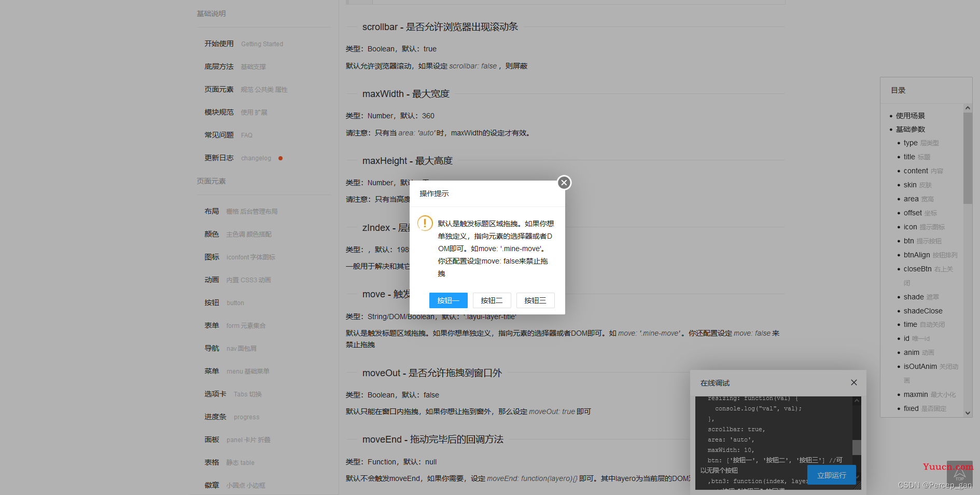Open 导航 nav 面包屑 page
Screen dimensions: 980x495
(230, 348)
